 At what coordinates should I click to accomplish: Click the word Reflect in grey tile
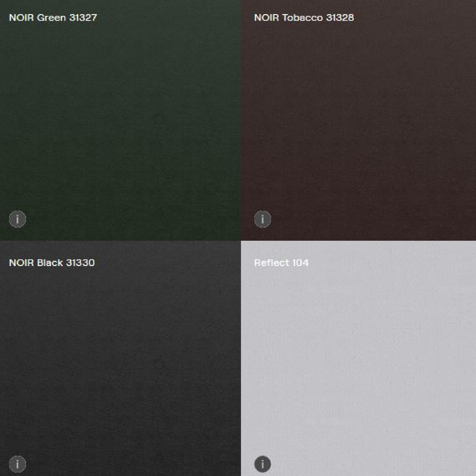point(272,263)
